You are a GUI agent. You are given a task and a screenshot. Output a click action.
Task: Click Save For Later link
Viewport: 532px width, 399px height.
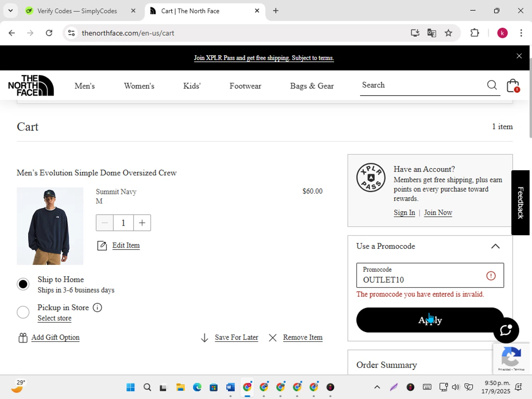click(x=237, y=337)
